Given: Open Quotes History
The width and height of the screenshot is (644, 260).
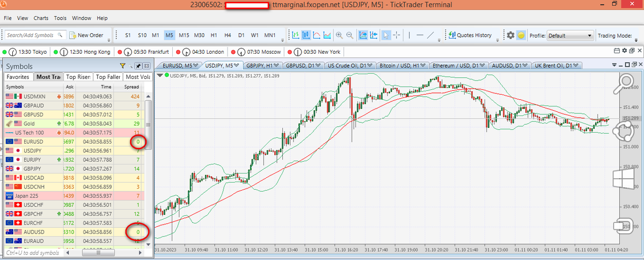Looking at the screenshot, I should click(470, 35).
